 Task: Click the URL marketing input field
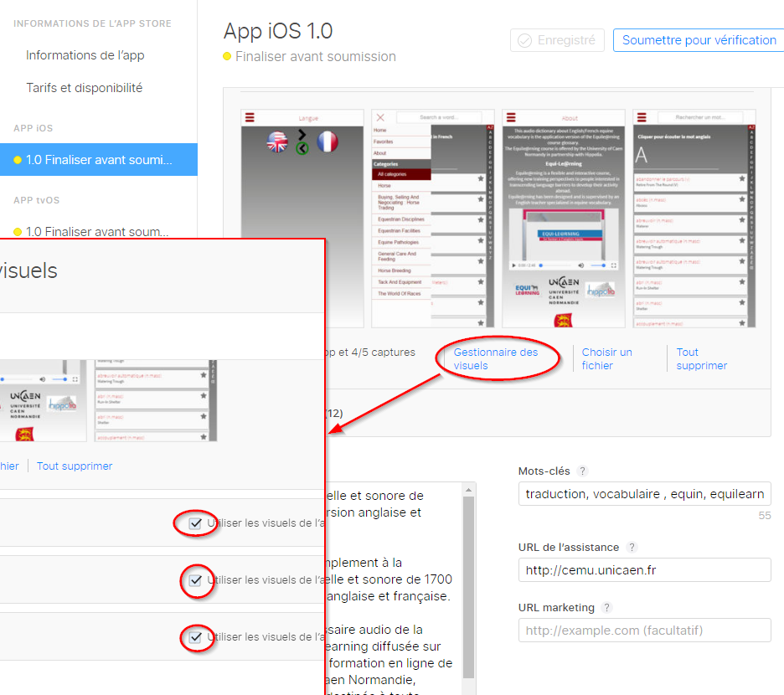pyautogui.click(x=644, y=631)
